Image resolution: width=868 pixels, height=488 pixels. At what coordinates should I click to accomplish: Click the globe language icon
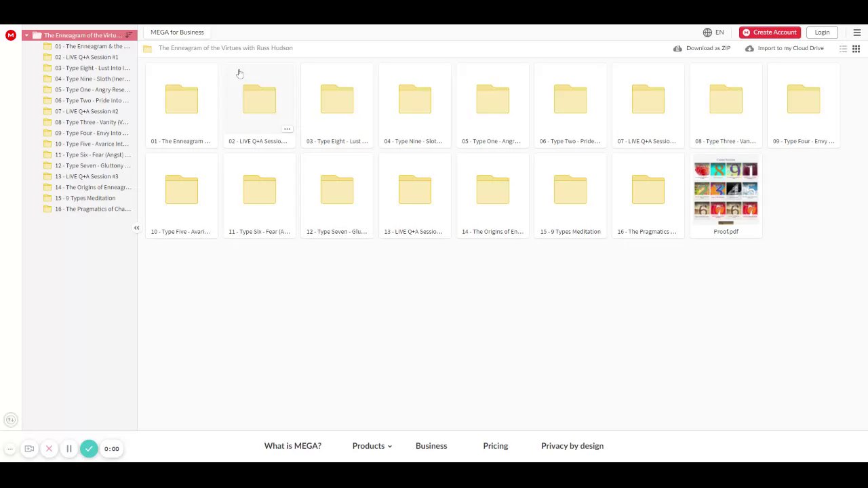tap(707, 33)
